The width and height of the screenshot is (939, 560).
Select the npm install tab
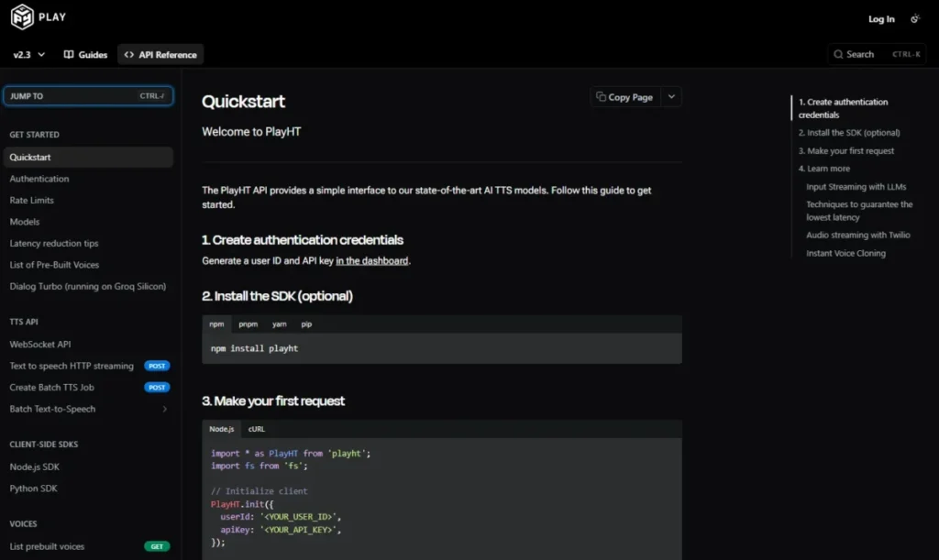click(216, 324)
